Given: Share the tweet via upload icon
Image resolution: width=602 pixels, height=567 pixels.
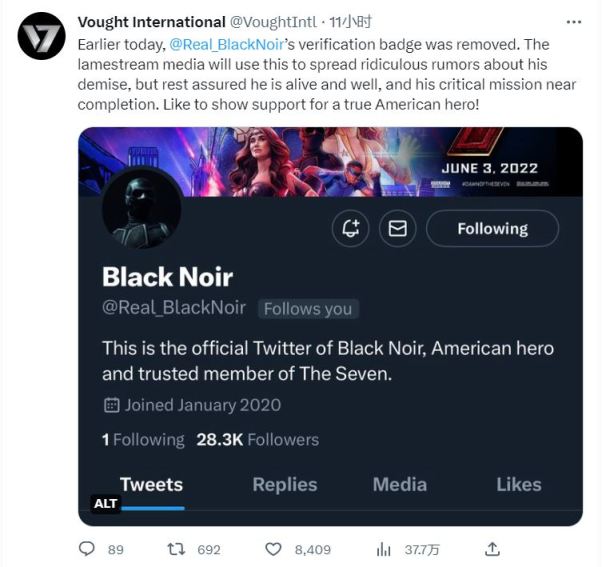Looking at the screenshot, I should (492, 549).
